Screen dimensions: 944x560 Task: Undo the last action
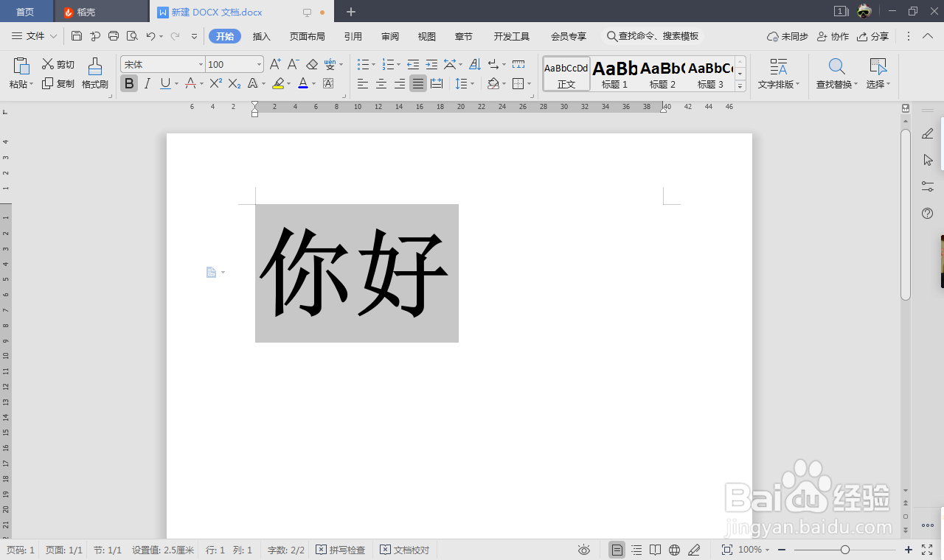tap(150, 36)
